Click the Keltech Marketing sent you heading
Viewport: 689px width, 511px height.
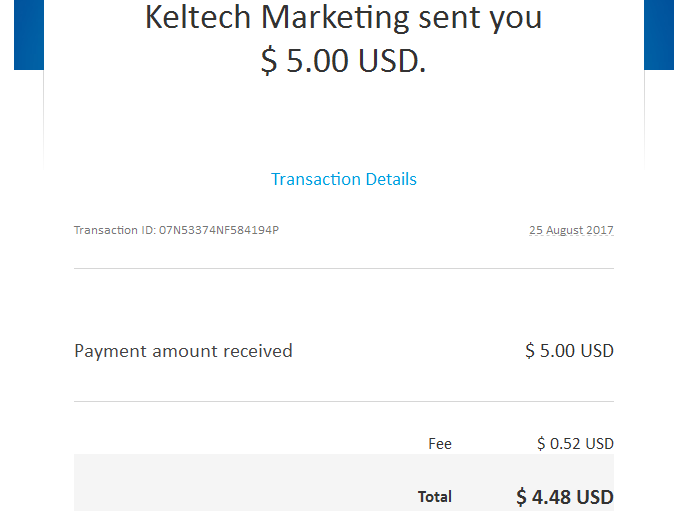point(344,18)
